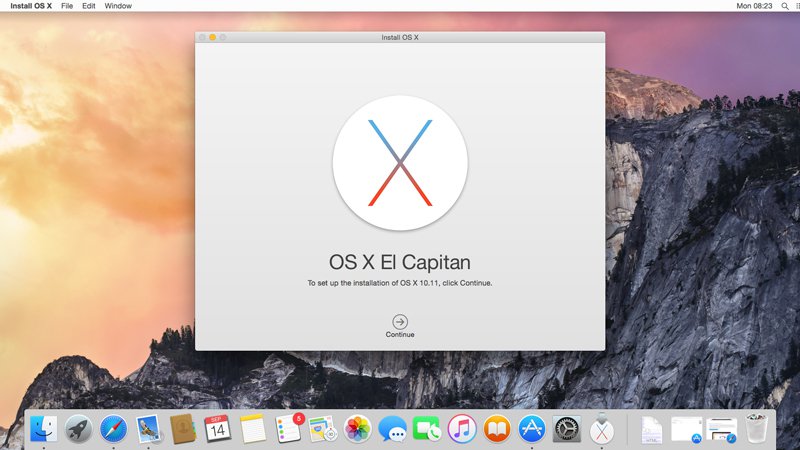Viewport: 800px width, 450px height.
Task: Click the OS X El Capitan heading text
Action: click(400, 262)
